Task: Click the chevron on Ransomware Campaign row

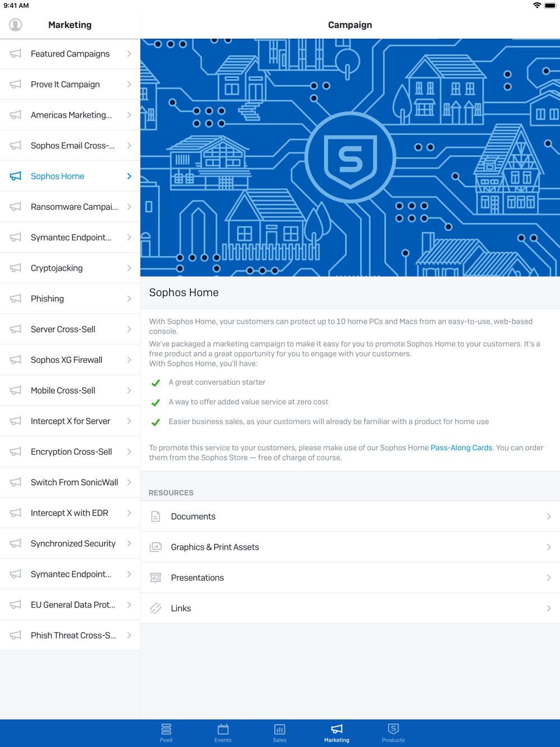Action: [129, 207]
